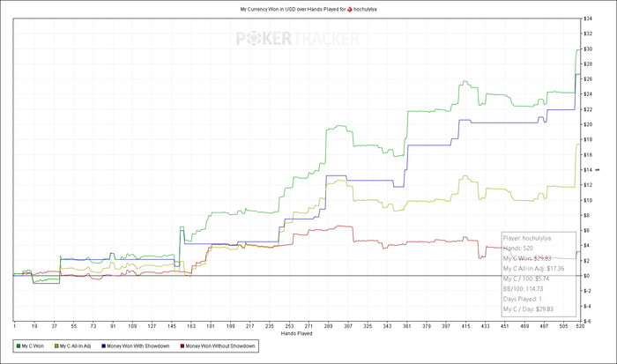Click the $10 y-axis value
The width and height of the screenshot is (617, 364).
(588, 200)
